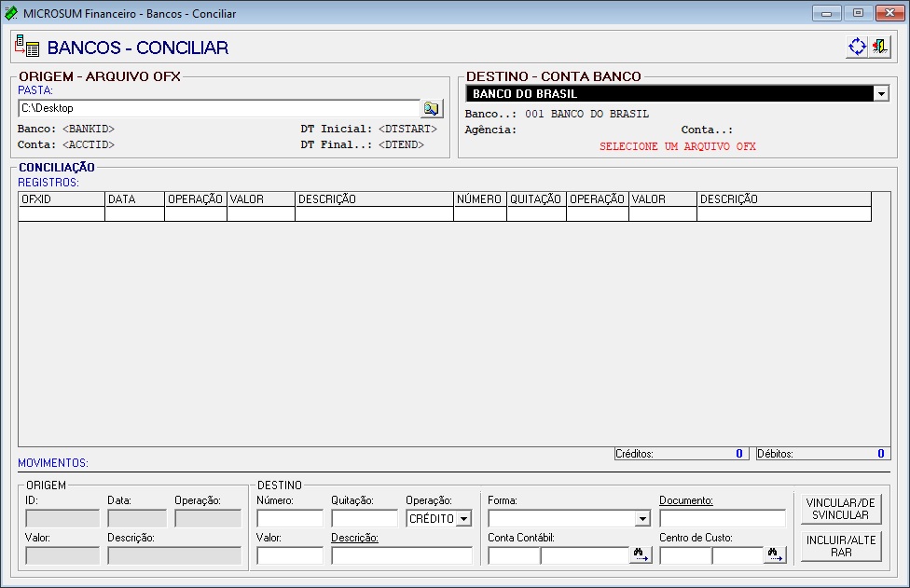Screen dimensions: 910x588
Task: Browse for OFX folder with folder icon
Action: pyautogui.click(x=431, y=108)
